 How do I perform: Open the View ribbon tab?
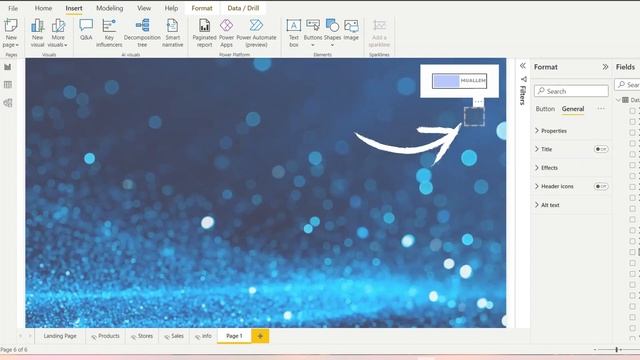point(144,8)
